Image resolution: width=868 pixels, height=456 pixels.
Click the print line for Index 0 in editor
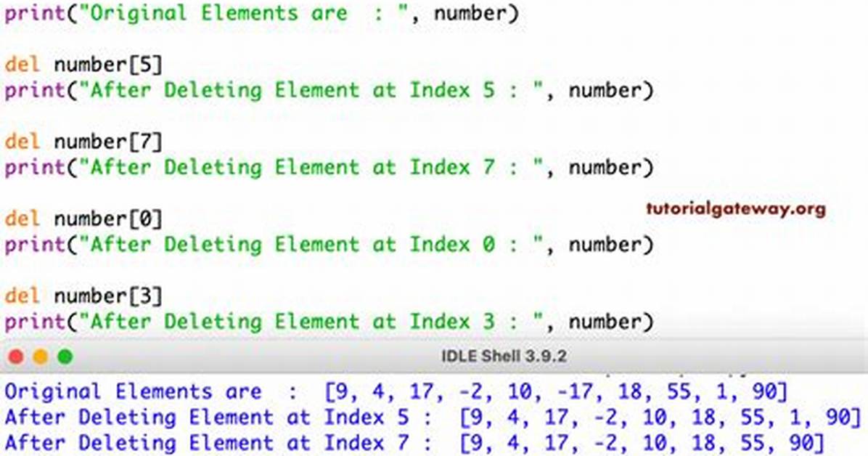(x=329, y=245)
